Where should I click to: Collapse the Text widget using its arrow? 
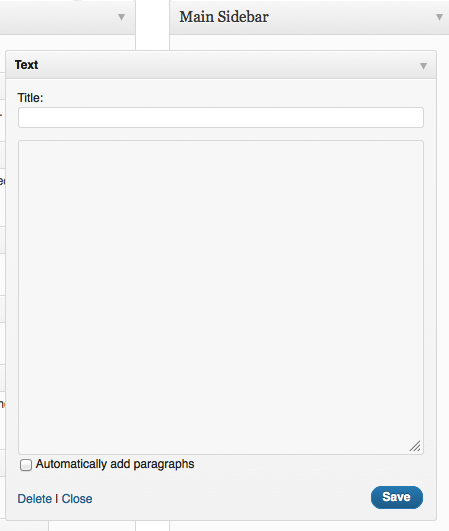(x=423, y=66)
